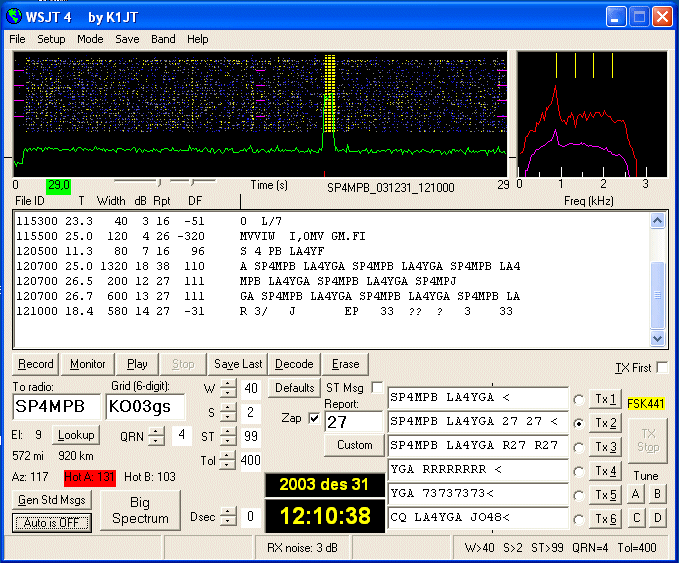
Task: Click the S value stepper
Action: (228, 412)
